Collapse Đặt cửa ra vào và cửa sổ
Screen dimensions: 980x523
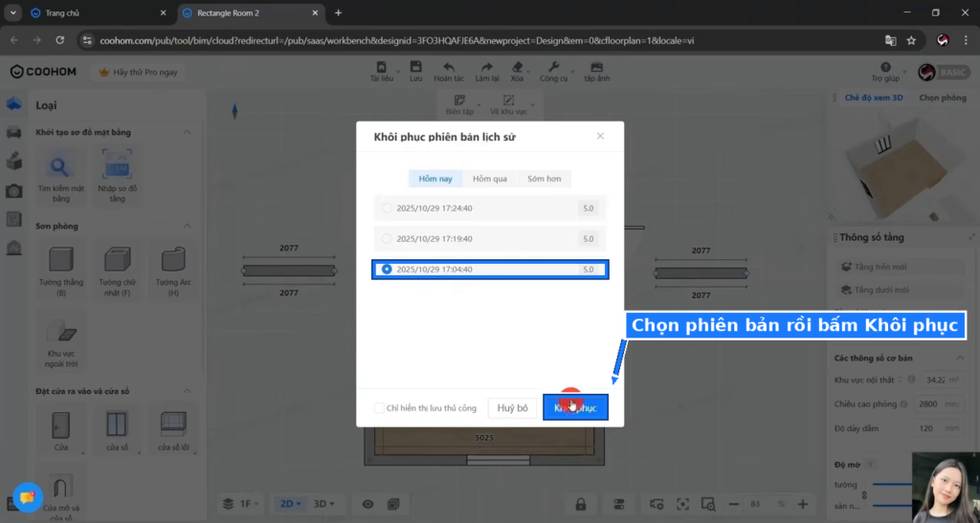(187, 391)
